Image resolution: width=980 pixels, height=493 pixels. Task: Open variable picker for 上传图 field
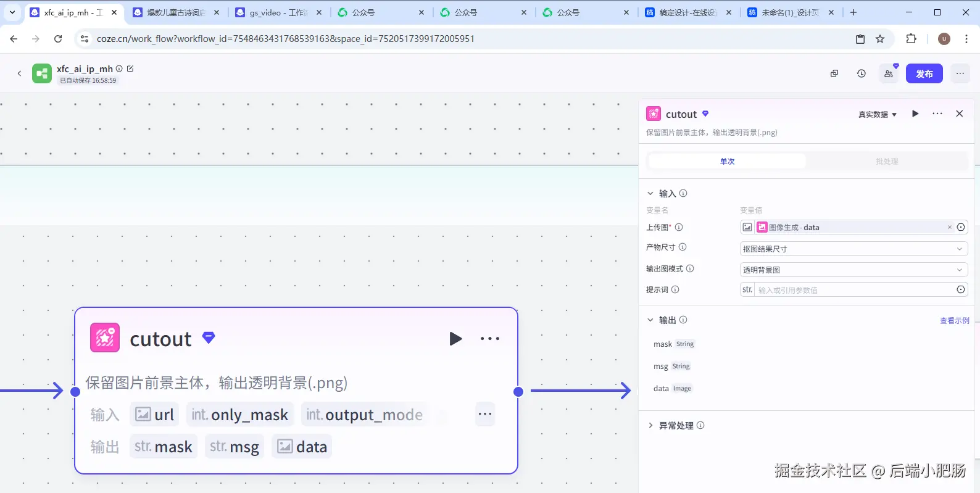pos(961,227)
